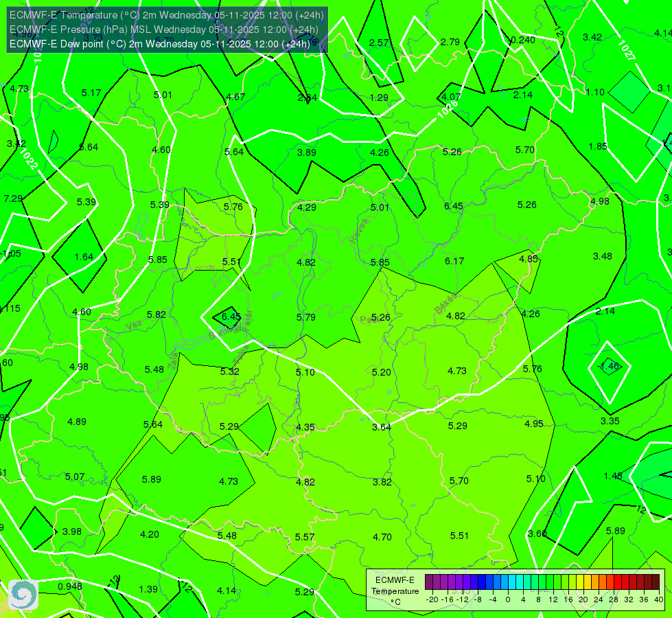
Task: Click the value 5.82
Action: (x=156, y=314)
